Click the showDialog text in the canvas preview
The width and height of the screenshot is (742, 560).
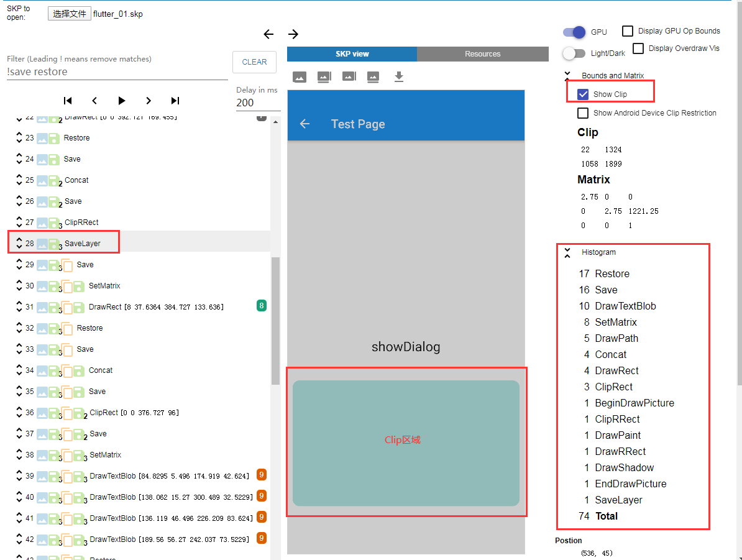click(406, 347)
